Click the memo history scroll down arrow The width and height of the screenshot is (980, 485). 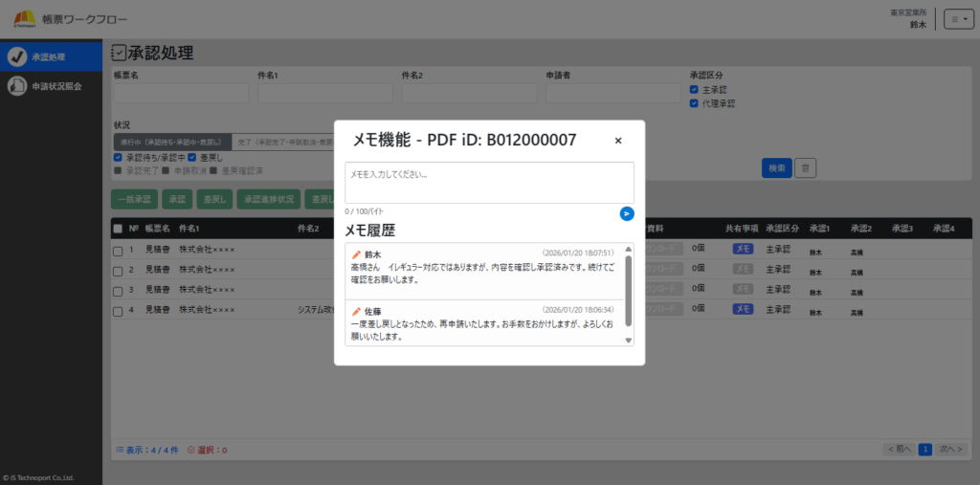point(629,340)
